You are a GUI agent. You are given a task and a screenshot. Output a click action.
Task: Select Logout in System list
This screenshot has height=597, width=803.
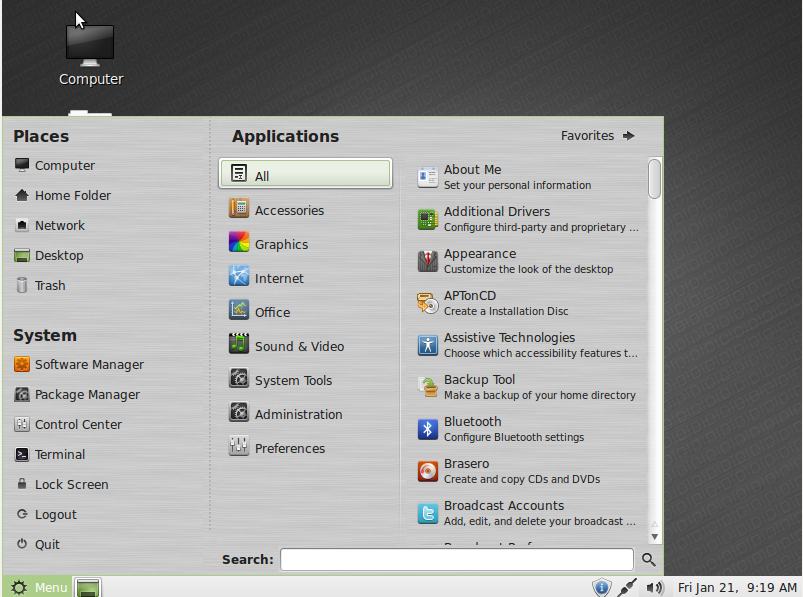pos(46,515)
